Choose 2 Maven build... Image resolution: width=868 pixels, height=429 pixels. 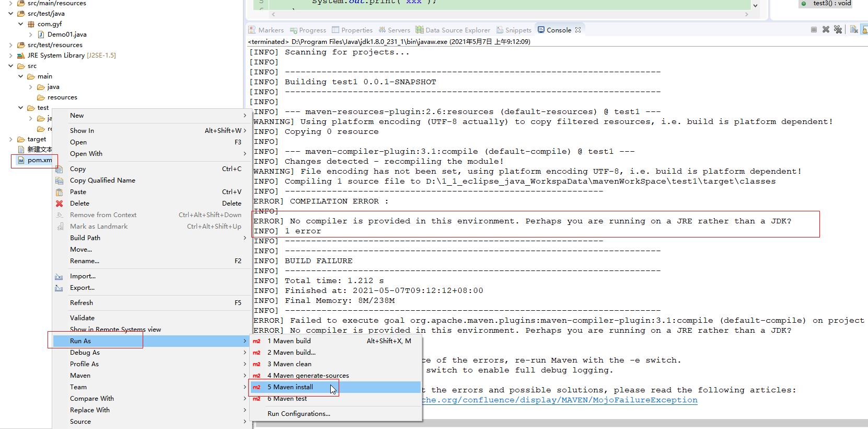336,353
